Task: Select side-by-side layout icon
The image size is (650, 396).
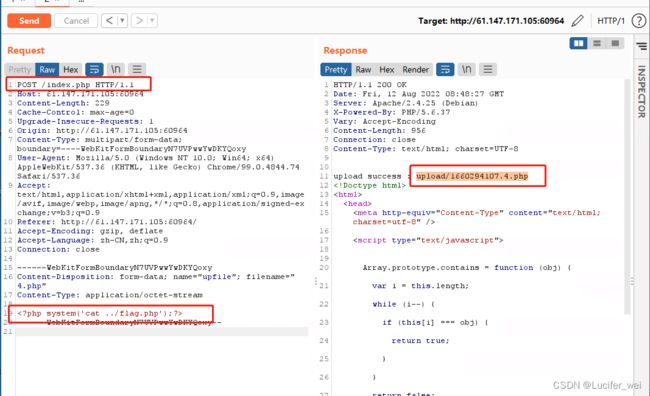Action: [578, 43]
